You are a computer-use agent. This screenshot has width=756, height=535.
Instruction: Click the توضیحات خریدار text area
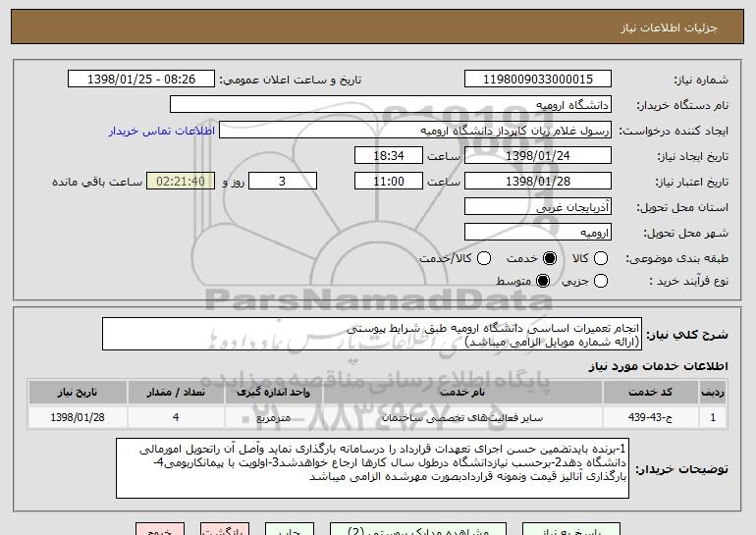click(372, 468)
